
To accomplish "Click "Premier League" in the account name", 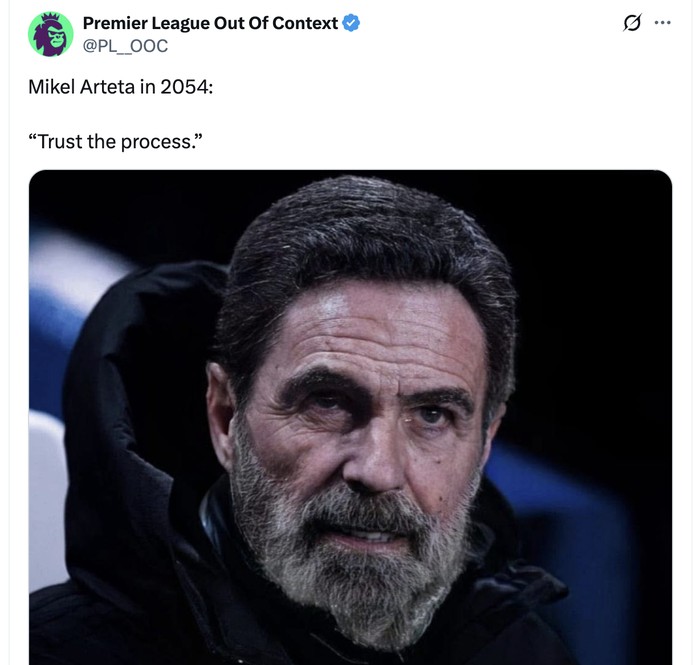I will (145, 22).
